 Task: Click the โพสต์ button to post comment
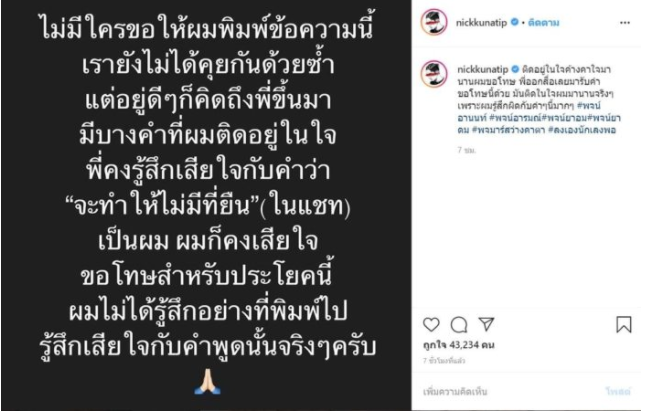point(618,392)
